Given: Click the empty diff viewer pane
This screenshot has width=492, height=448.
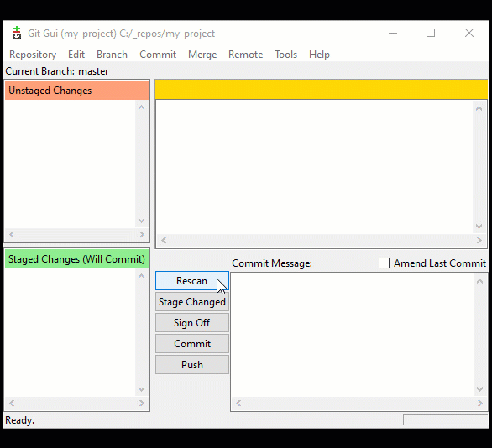Looking at the screenshot, I should pyautogui.click(x=314, y=167).
